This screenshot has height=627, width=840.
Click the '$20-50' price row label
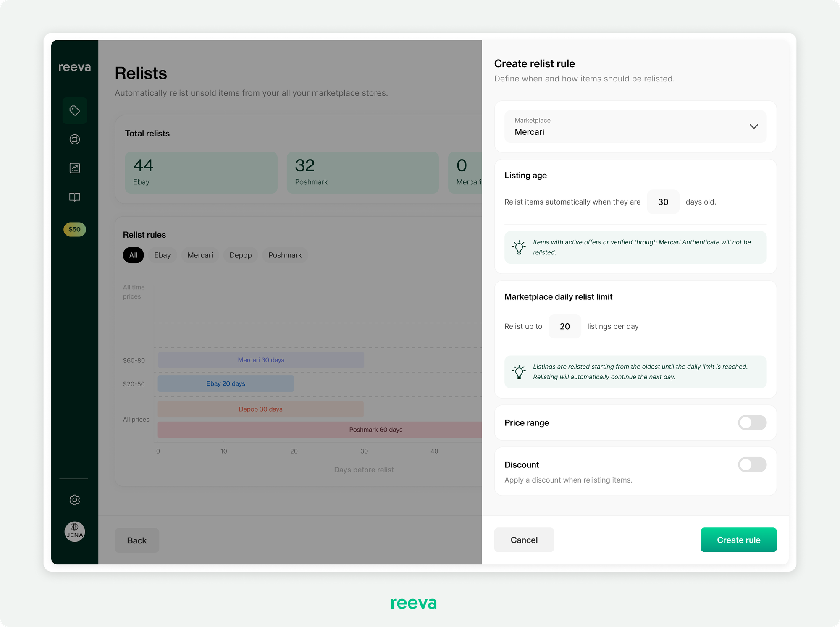pos(134,384)
